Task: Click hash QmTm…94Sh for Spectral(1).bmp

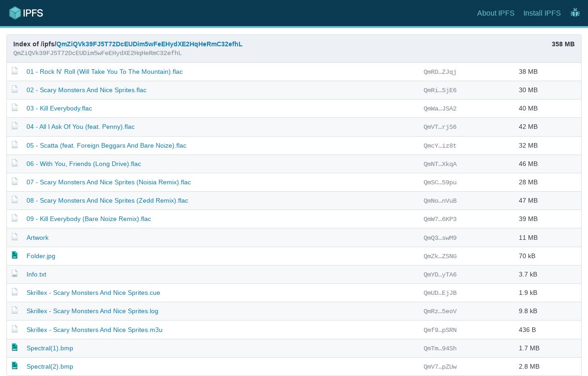Action: coord(440,348)
